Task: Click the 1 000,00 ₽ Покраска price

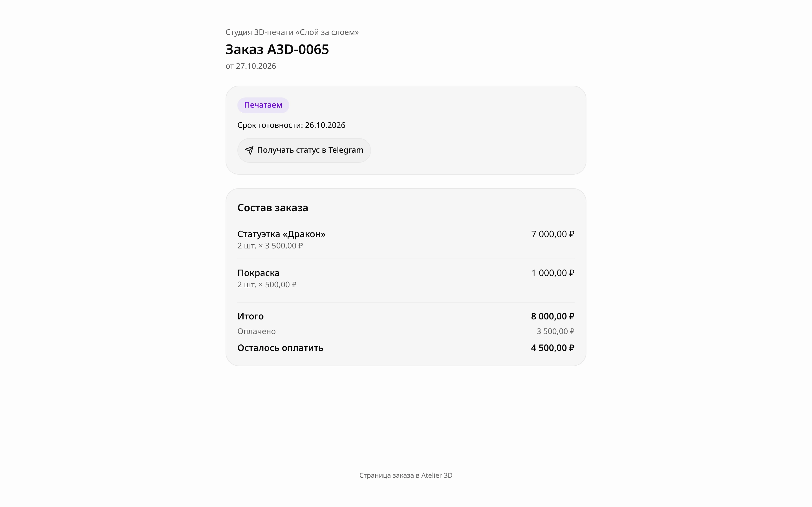Action: pos(553,273)
